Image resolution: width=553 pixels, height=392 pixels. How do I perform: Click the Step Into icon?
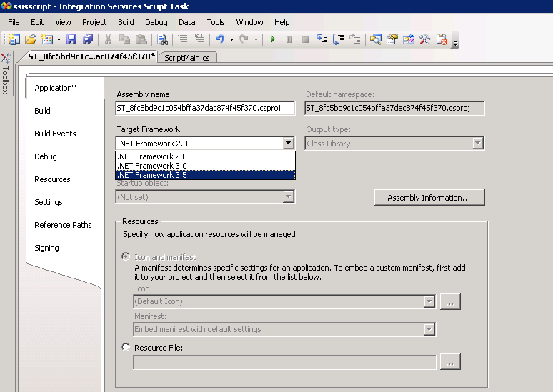point(322,39)
